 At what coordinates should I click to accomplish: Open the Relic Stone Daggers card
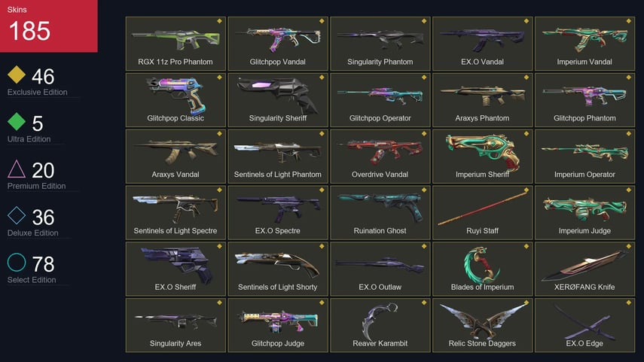click(x=482, y=325)
